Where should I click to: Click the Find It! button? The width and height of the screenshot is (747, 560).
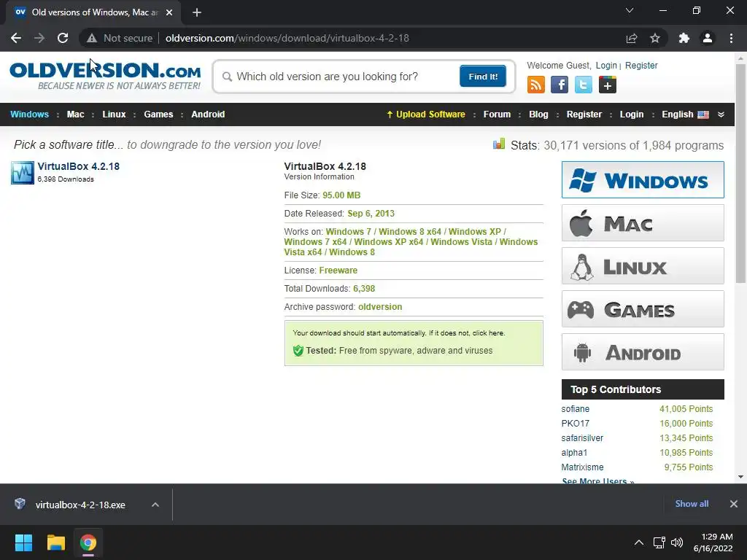pos(483,76)
